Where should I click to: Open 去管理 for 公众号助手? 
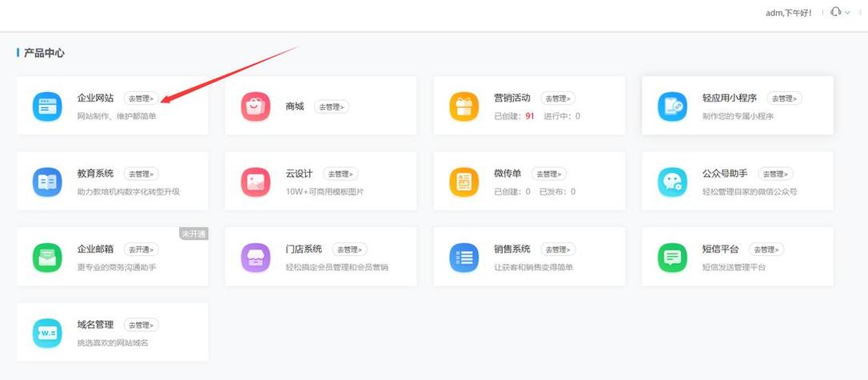pyautogui.click(x=775, y=174)
